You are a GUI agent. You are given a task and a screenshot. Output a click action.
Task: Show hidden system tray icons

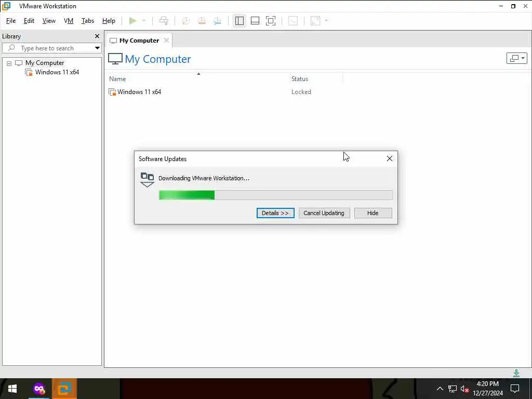440,389
